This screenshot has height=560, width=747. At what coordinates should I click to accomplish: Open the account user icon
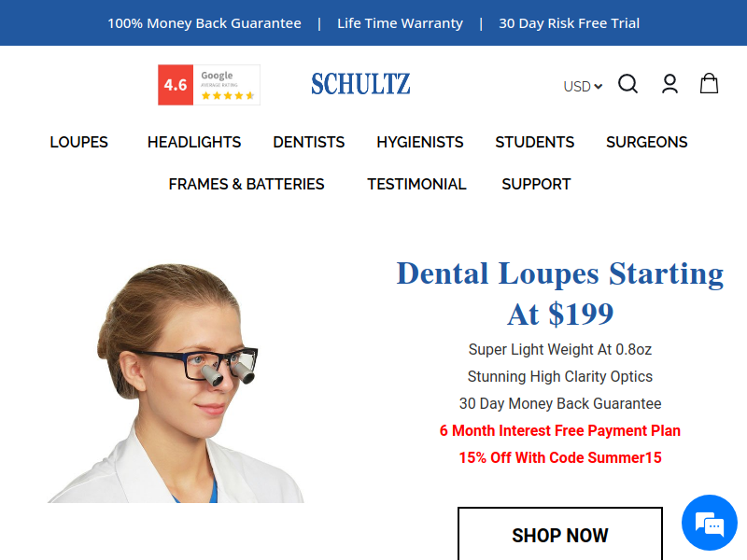tap(669, 84)
